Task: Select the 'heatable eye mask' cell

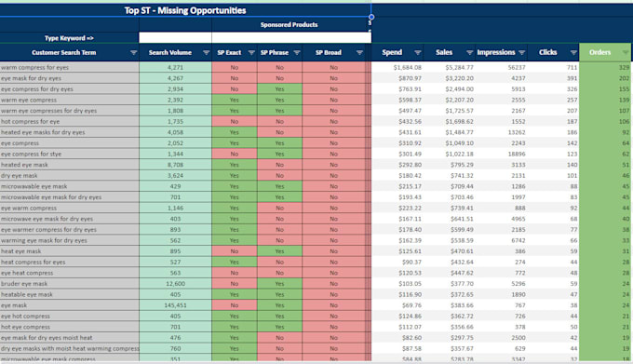Action: tap(70, 294)
